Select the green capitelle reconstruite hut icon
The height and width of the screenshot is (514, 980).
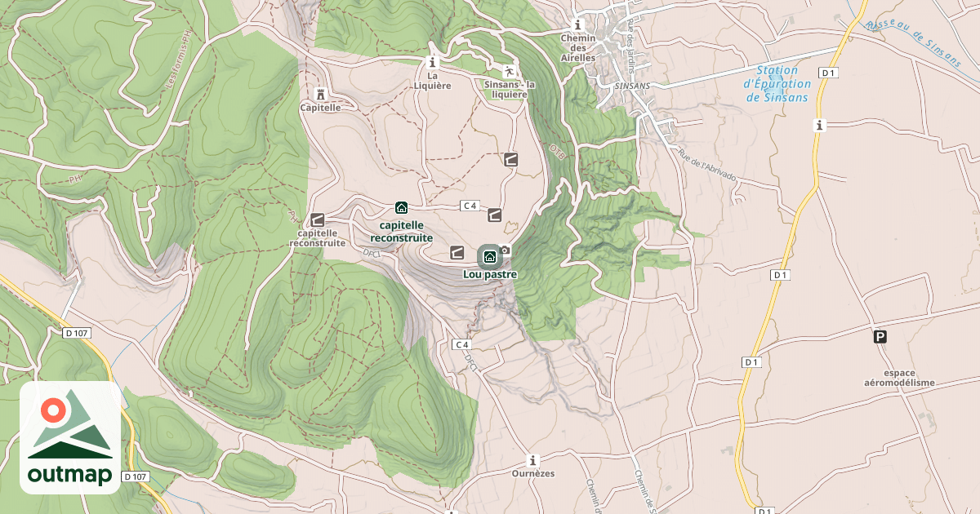point(401,207)
